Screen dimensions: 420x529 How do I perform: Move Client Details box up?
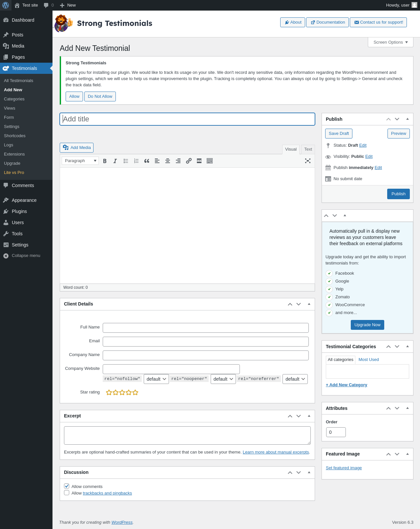point(290,304)
